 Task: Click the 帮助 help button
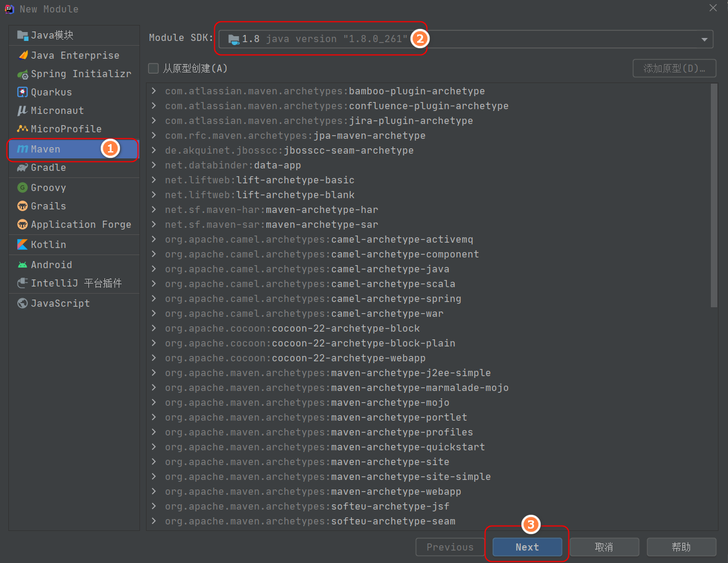pyautogui.click(x=681, y=547)
